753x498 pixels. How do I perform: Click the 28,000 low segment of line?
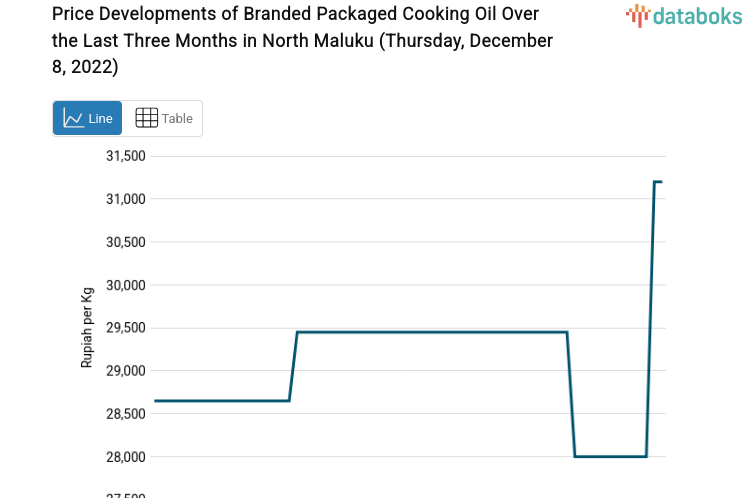[x=610, y=456]
